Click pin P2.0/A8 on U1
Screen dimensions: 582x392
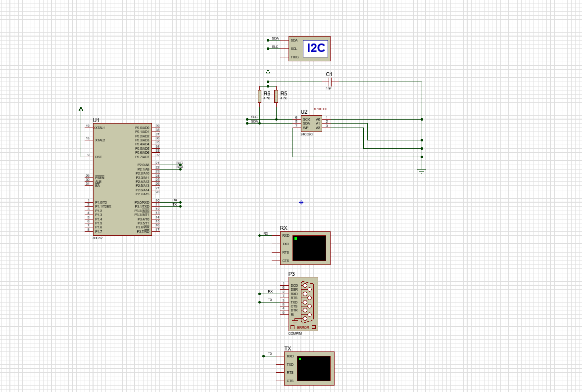click(x=144, y=165)
